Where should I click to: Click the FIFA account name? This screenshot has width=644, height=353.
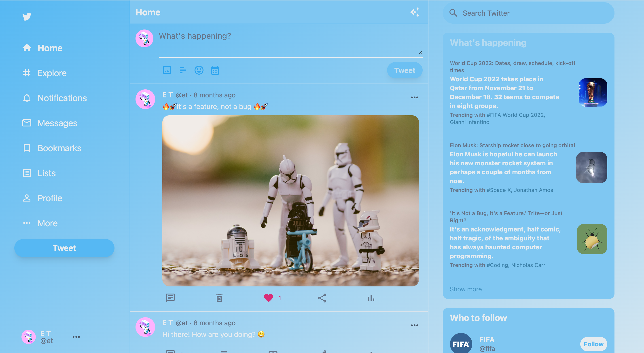pyautogui.click(x=487, y=340)
